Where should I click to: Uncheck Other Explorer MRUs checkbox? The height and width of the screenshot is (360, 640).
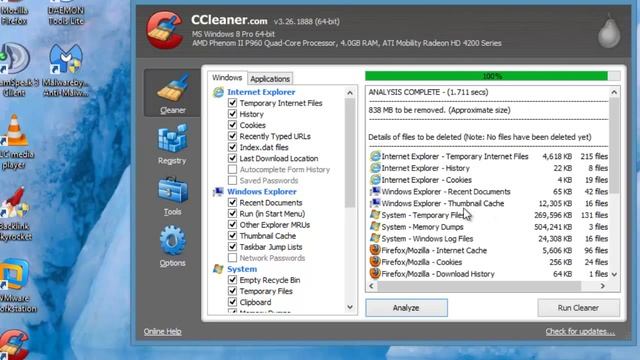(232, 224)
